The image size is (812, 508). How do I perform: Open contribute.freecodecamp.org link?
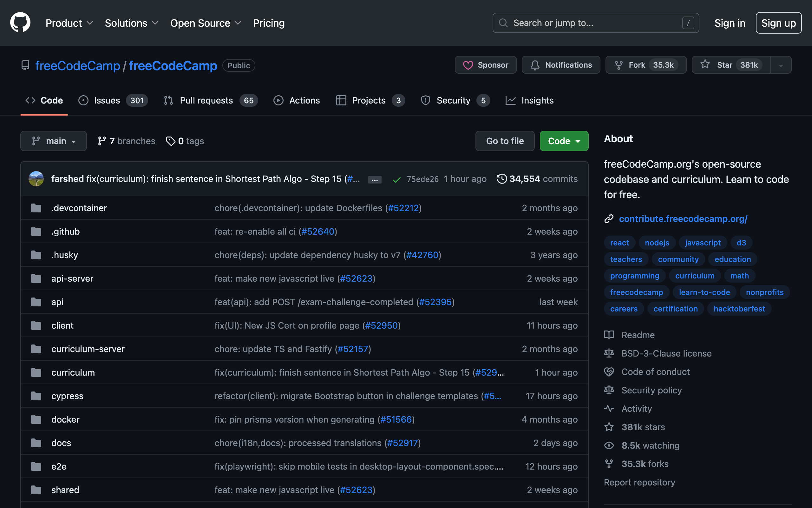point(683,219)
